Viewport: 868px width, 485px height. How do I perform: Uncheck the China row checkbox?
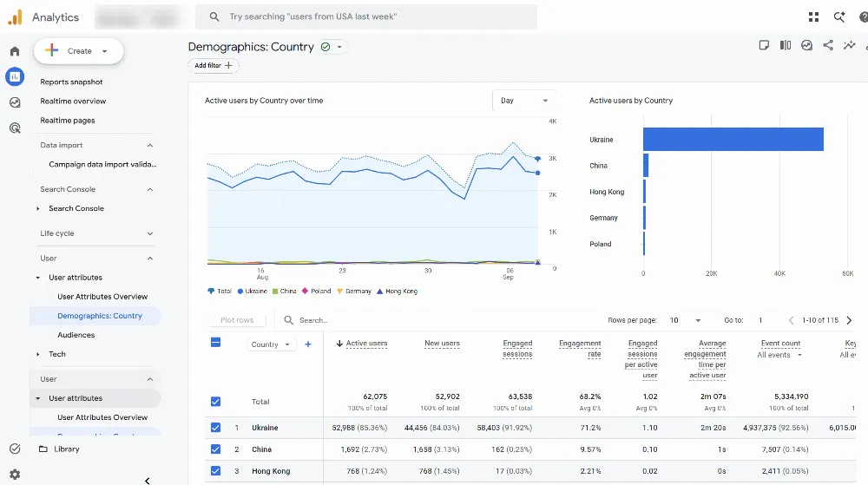[x=216, y=449]
